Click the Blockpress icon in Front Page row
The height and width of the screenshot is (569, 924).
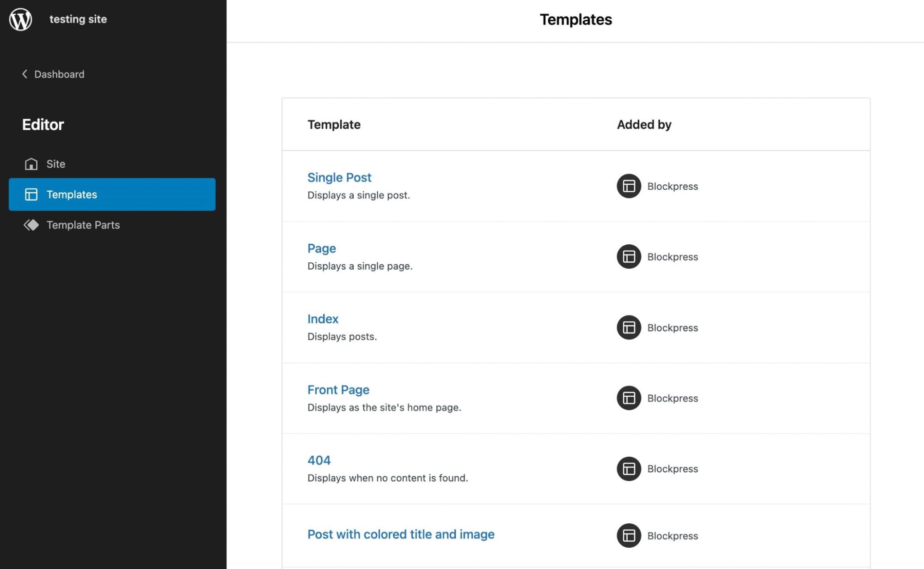click(x=629, y=398)
